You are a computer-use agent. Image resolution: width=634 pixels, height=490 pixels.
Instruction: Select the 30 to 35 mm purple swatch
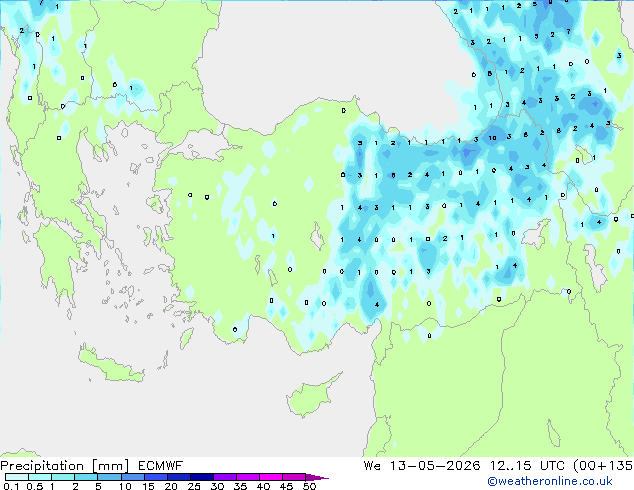(x=225, y=477)
